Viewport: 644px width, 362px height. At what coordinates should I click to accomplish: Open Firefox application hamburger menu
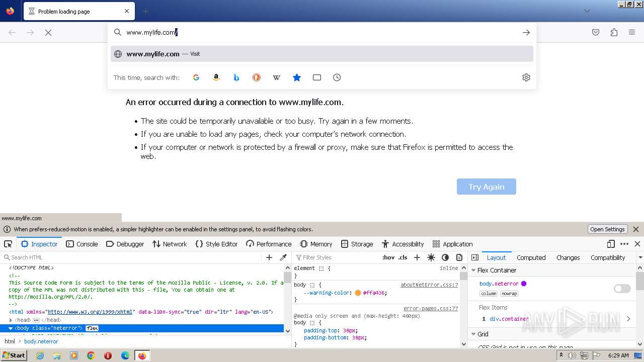point(632,32)
